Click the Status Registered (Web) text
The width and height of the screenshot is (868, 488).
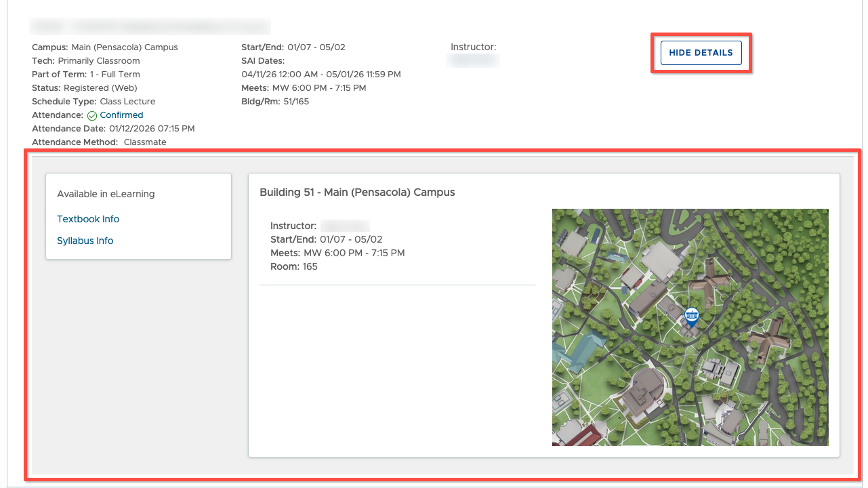(85, 88)
